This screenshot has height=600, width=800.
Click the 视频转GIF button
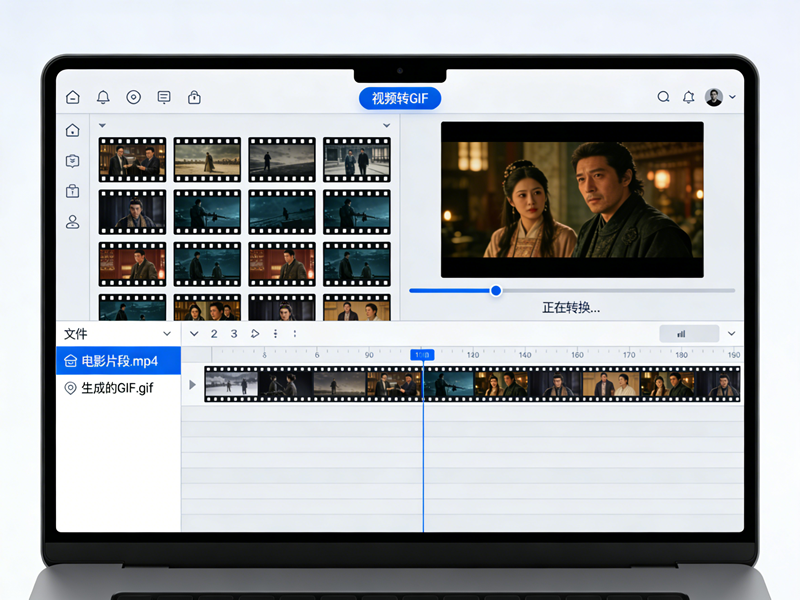click(x=400, y=98)
